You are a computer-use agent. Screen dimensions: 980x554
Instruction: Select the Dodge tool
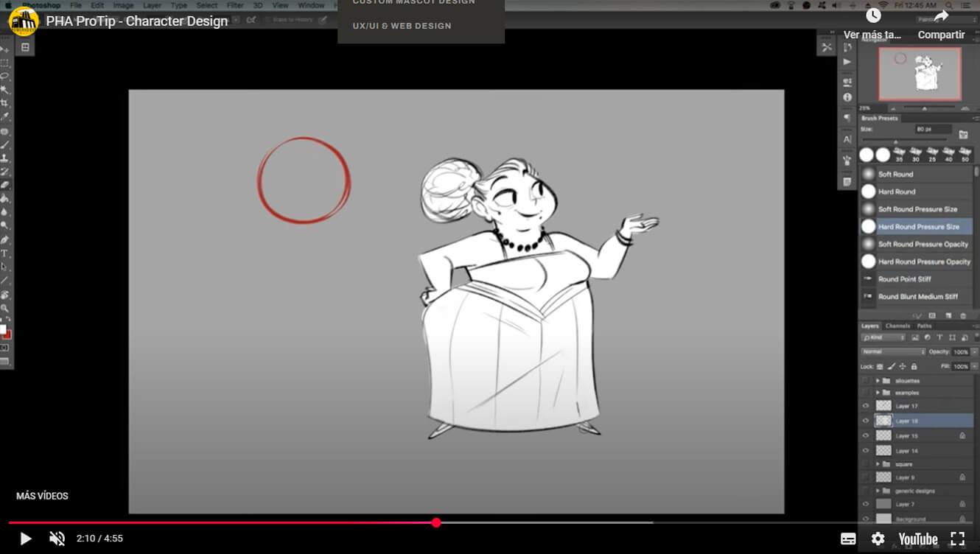click(x=5, y=225)
